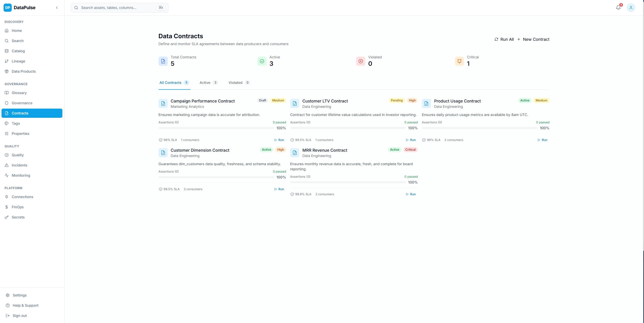Open the Glossary page
The height and width of the screenshot is (323, 644).
point(19,93)
